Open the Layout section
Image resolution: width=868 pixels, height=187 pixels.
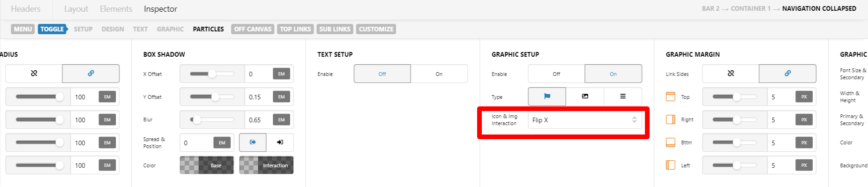click(x=76, y=9)
